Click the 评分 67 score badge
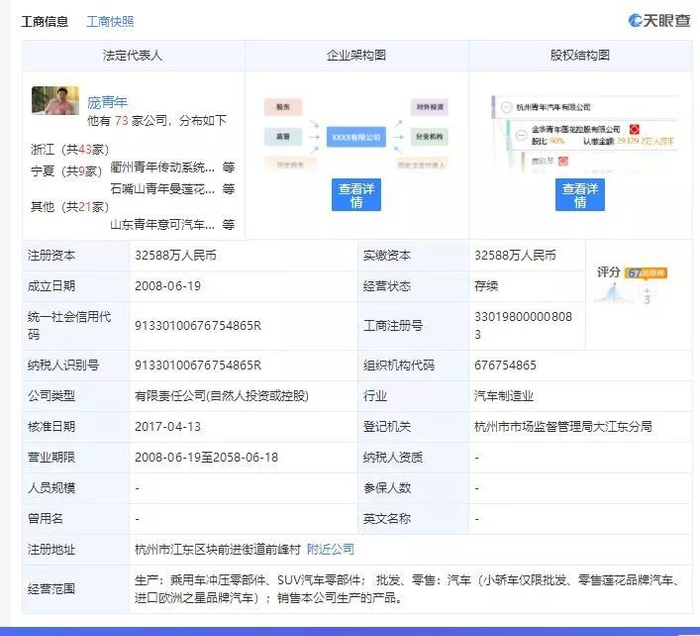The height and width of the screenshot is (636, 700). coord(646,273)
